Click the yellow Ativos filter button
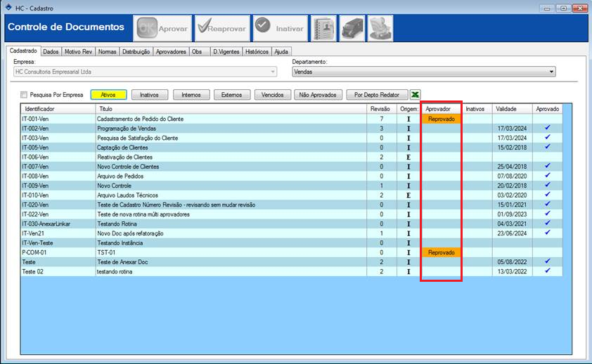Viewport: 592px width, 364px height. (x=108, y=95)
